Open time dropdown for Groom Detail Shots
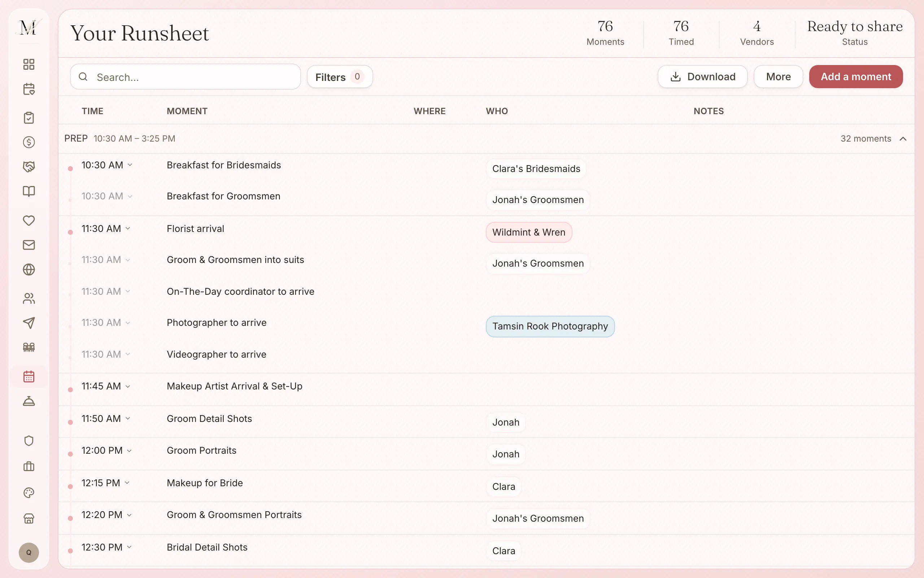This screenshot has height=578, width=924. pos(128,419)
